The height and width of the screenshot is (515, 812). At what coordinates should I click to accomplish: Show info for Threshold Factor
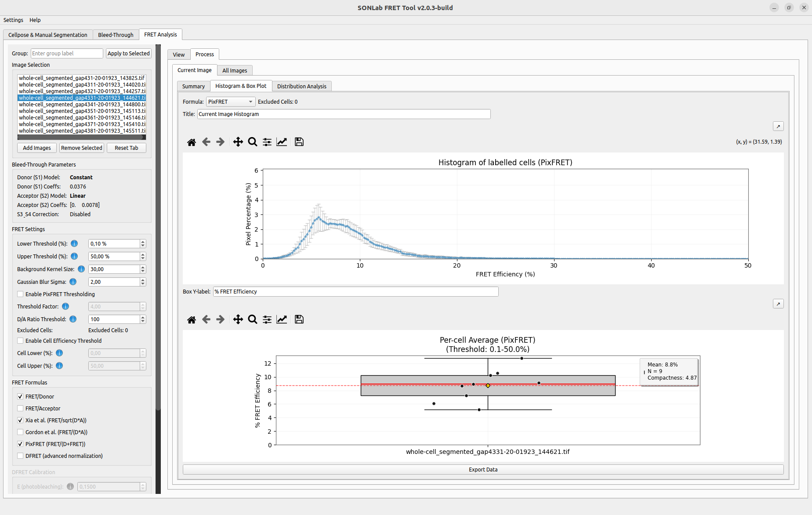coord(65,306)
